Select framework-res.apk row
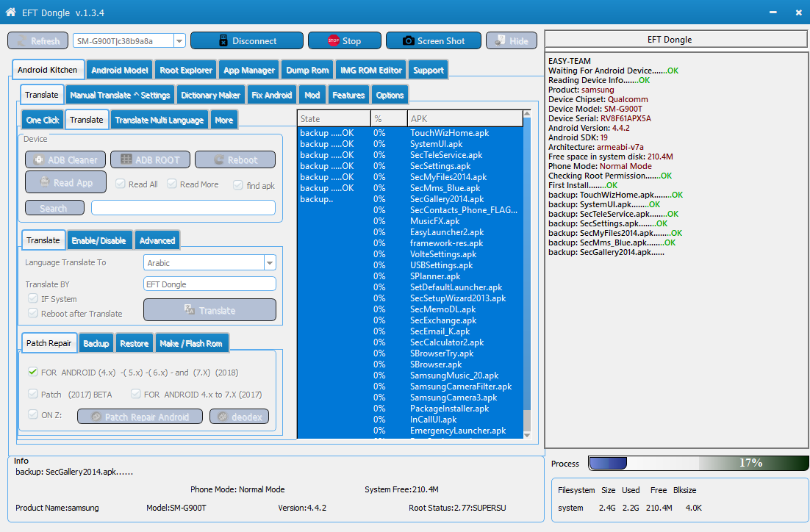 [411, 243]
